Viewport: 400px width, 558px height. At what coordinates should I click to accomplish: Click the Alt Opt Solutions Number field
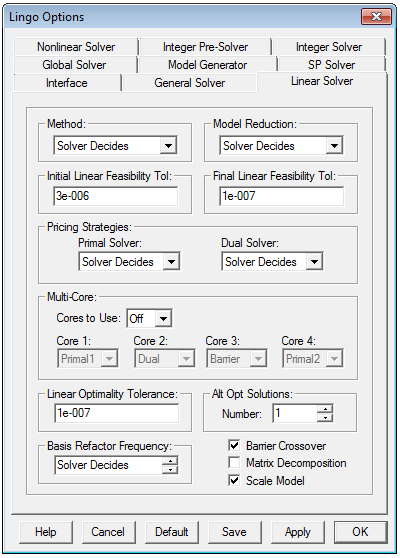(x=295, y=413)
